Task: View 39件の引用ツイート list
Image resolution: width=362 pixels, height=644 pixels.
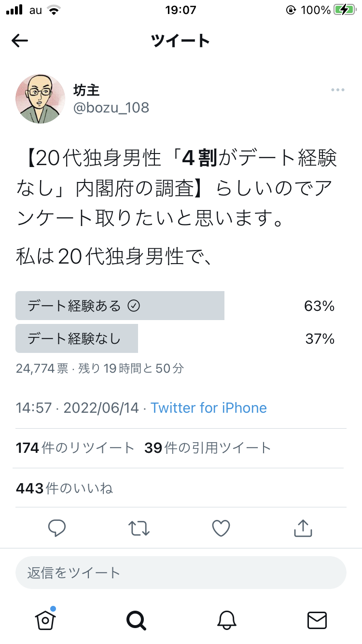Action: (208, 448)
